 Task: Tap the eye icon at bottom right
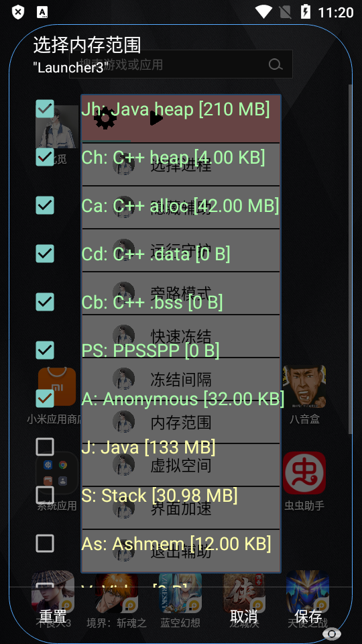click(332, 634)
